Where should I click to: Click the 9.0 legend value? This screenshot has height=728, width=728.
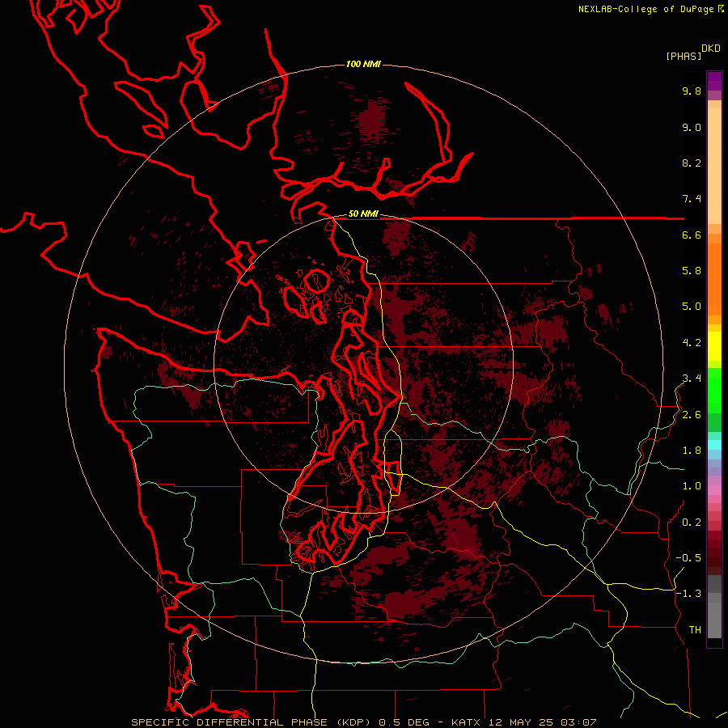692,128
